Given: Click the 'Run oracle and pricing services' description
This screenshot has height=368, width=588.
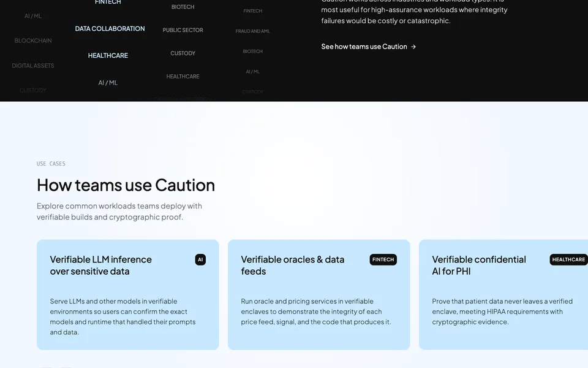Looking at the screenshot, I should pos(316,312).
